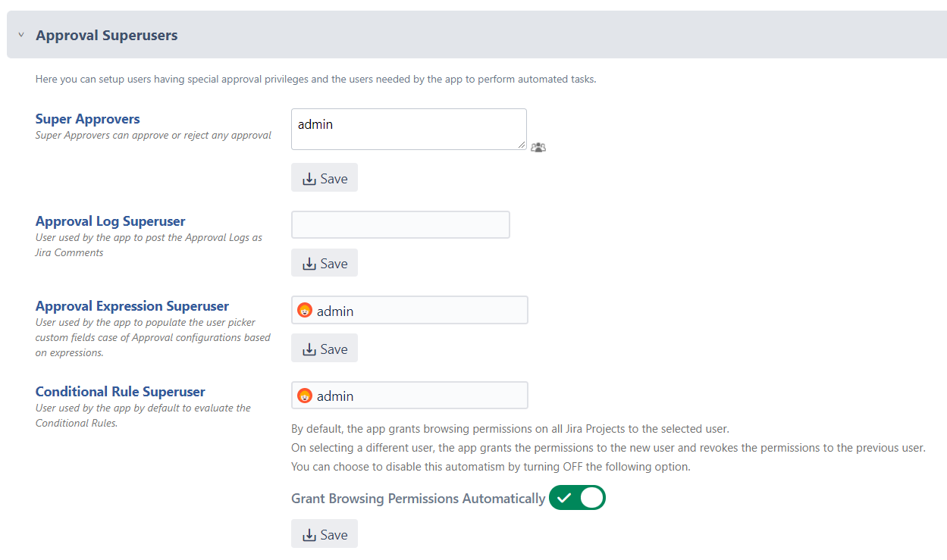Save the Super Approvers setting
947x560 pixels.
[325, 178]
